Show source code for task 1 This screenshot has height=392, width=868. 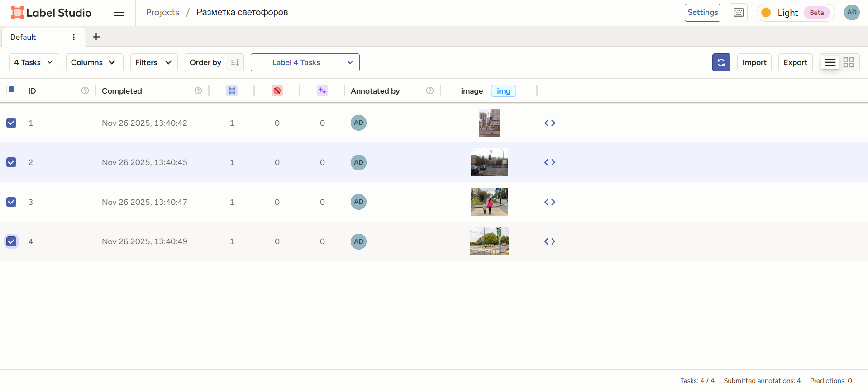click(549, 123)
